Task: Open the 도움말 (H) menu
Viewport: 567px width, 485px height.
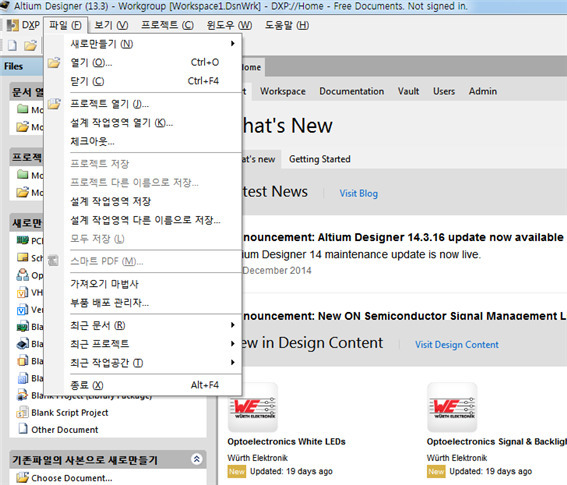Action: pyautogui.click(x=287, y=25)
